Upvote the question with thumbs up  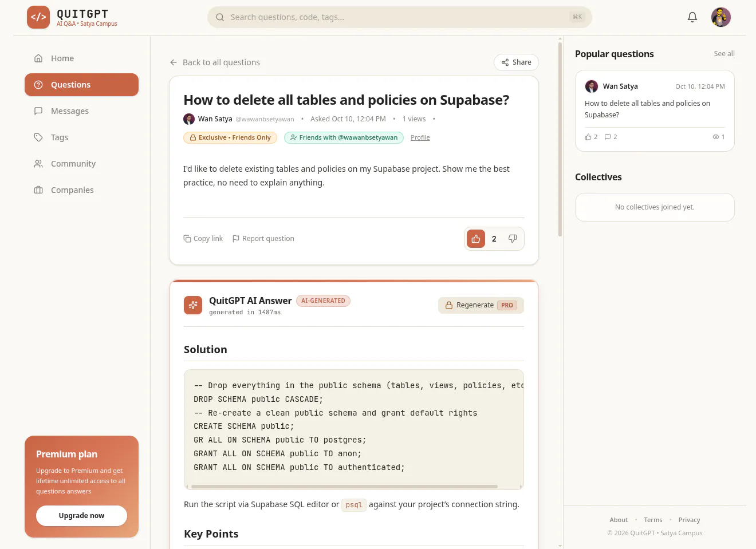tap(476, 239)
